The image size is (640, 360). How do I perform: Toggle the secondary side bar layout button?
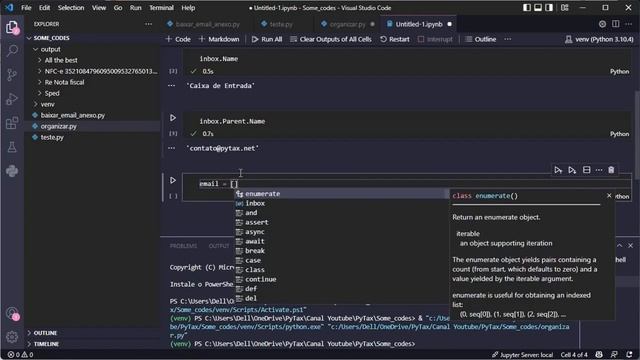(549, 8)
